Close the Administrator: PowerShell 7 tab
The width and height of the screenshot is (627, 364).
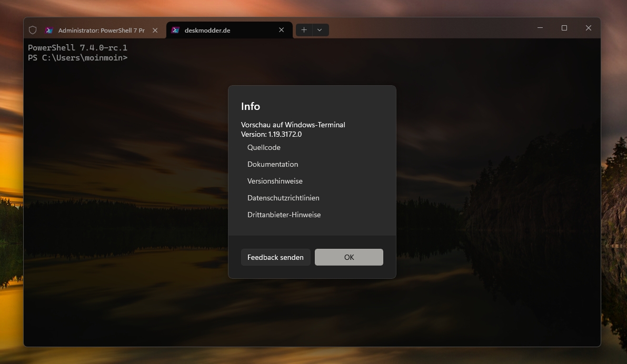(x=155, y=31)
